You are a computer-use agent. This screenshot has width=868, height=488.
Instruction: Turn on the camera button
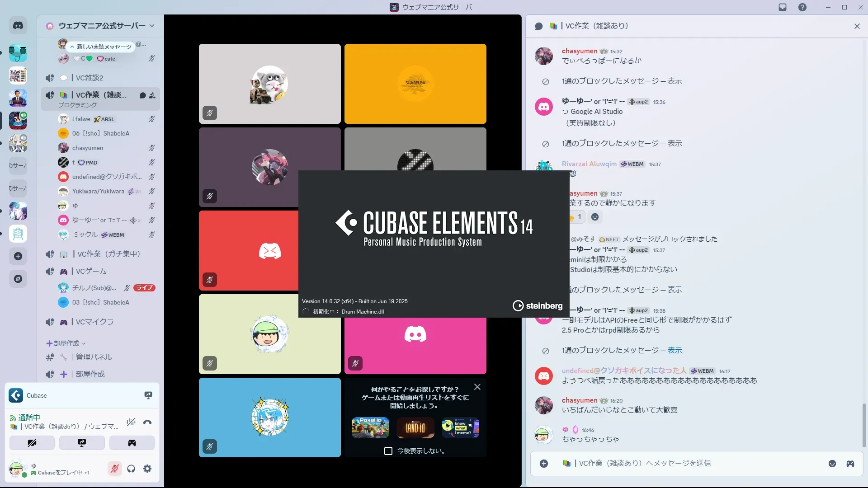click(32, 443)
